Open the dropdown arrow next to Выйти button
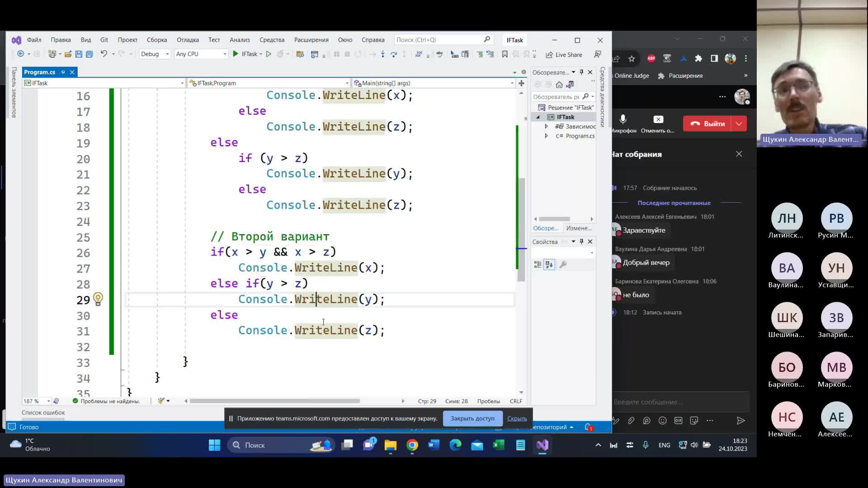The height and width of the screenshot is (488, 868). click(x=739, y=124)
